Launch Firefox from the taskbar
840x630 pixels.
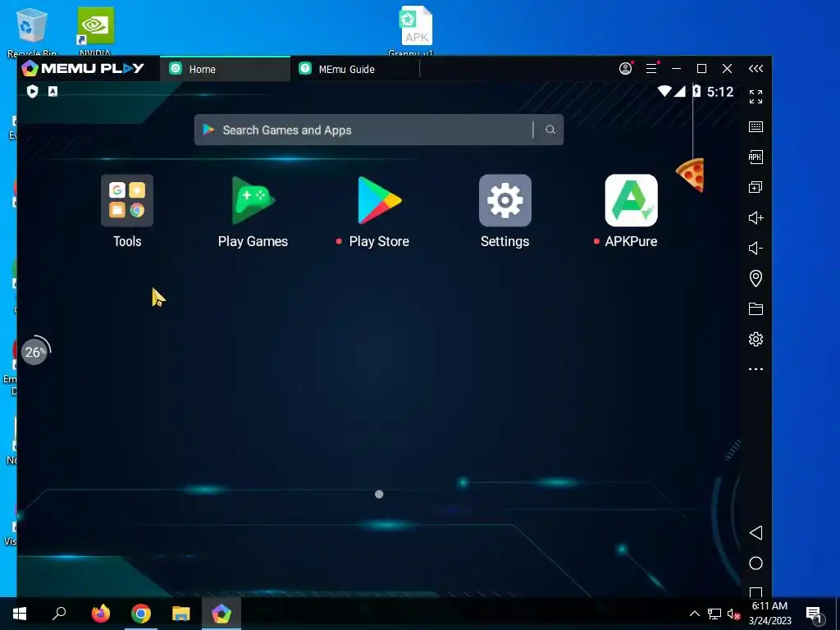coord(100,614)
